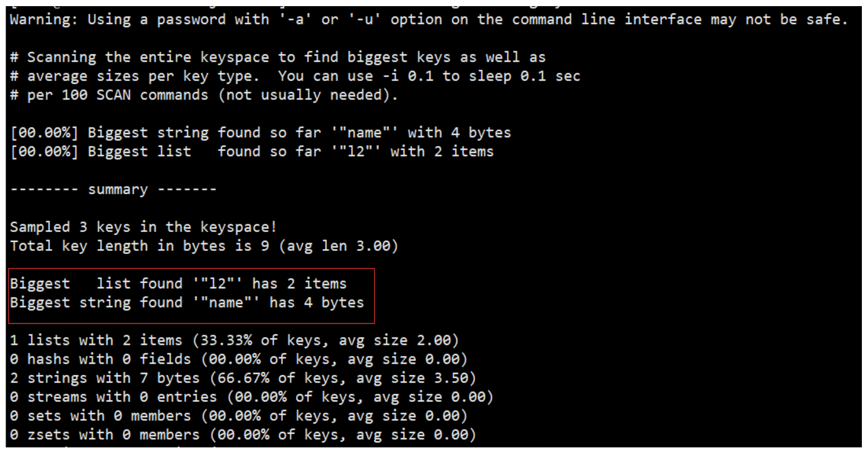Click the password warning line at top
Viewport: 868px width, 453px height.
[x=428, y=20]
